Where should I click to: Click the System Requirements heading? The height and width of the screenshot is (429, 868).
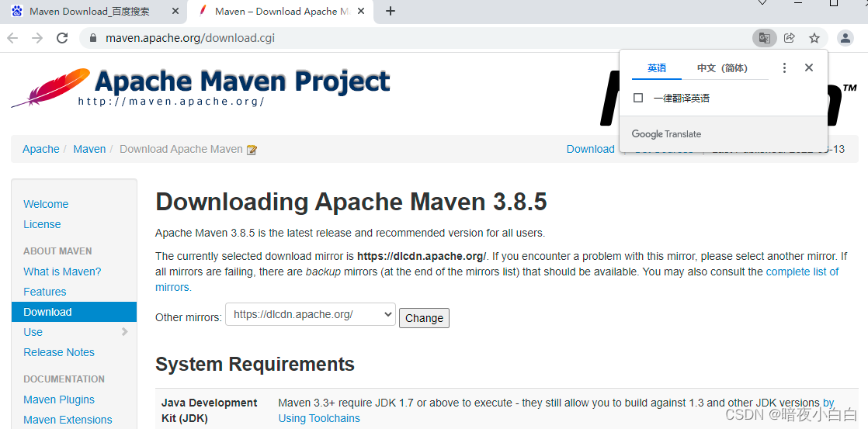(255, 364)
